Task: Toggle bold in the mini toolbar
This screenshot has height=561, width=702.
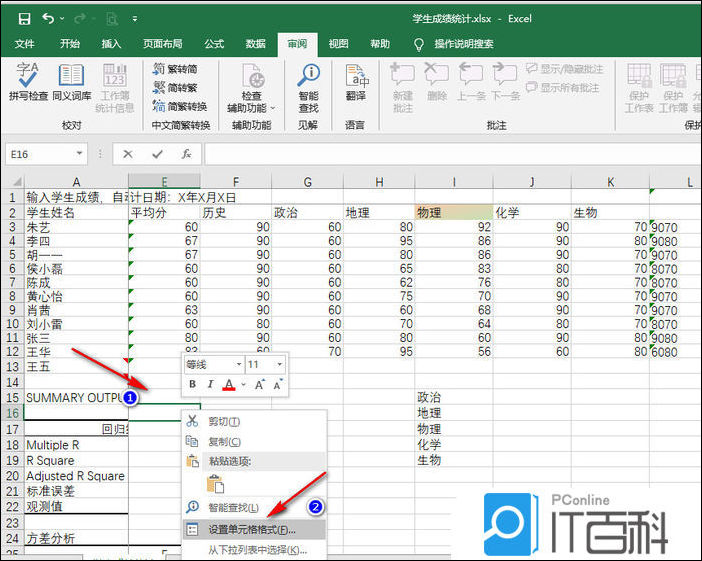Action: point(192,385)
